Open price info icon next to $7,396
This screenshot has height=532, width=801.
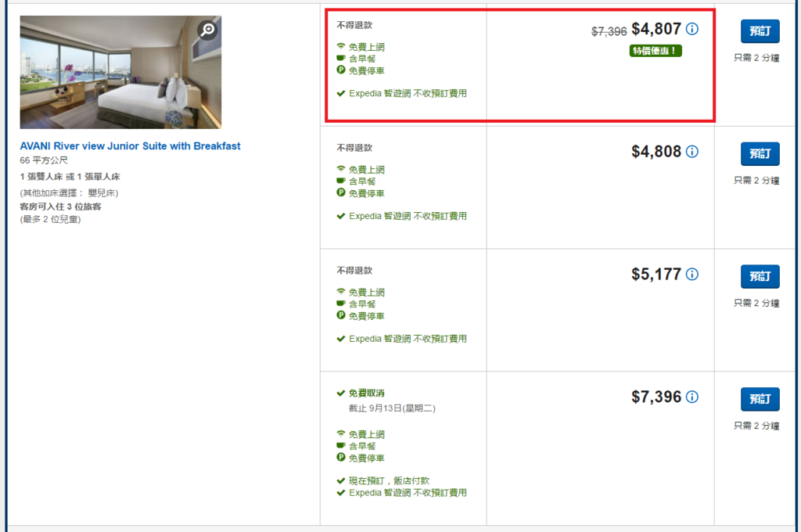click(x=691, y=397)
